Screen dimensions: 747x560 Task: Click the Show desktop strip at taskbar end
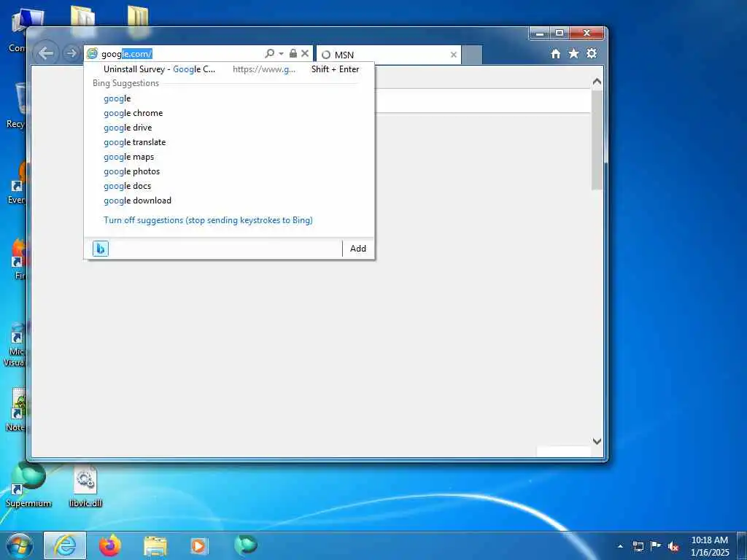(x=742, y=546)
